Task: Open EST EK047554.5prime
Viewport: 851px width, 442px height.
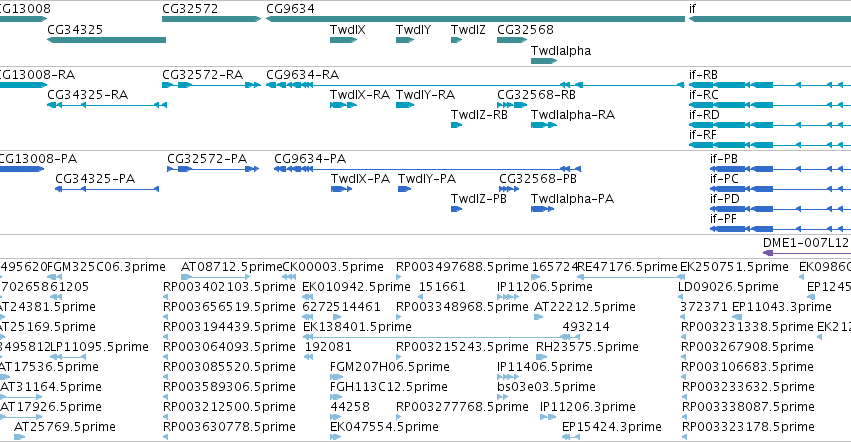Action: tap(384, 427)
